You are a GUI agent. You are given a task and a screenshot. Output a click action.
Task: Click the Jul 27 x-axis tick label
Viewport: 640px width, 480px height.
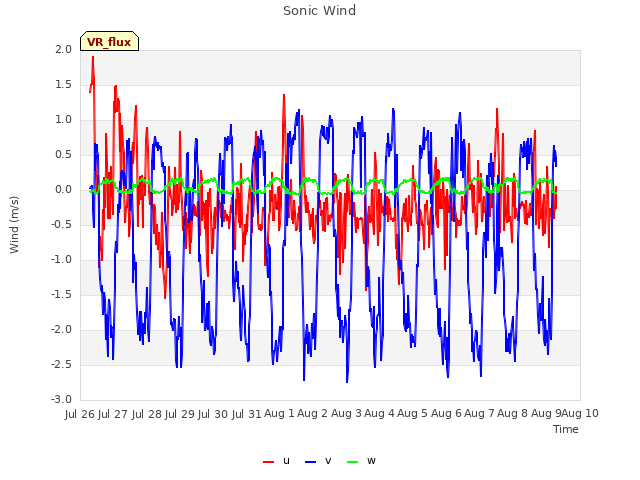click(x=113, y=414)
